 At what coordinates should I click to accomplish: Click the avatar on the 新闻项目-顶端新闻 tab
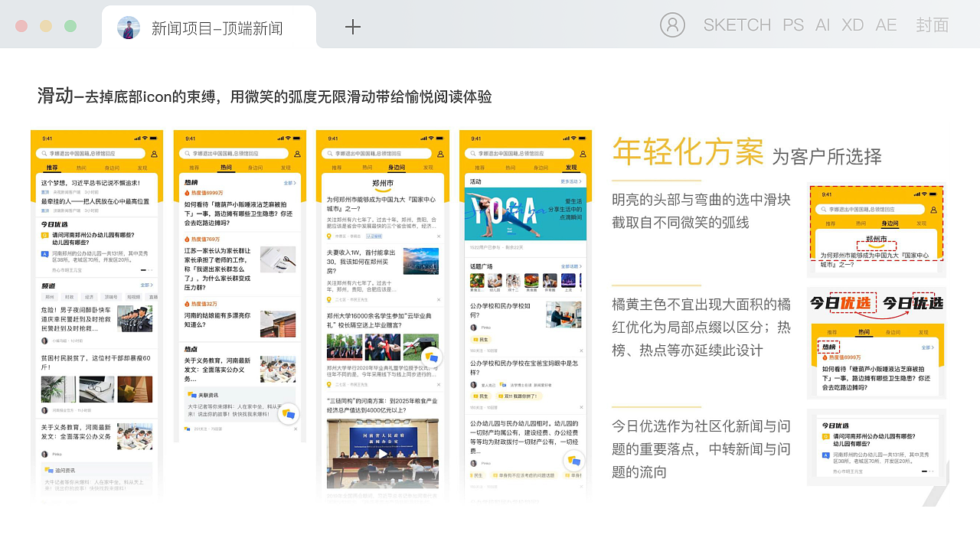point(129,28)
